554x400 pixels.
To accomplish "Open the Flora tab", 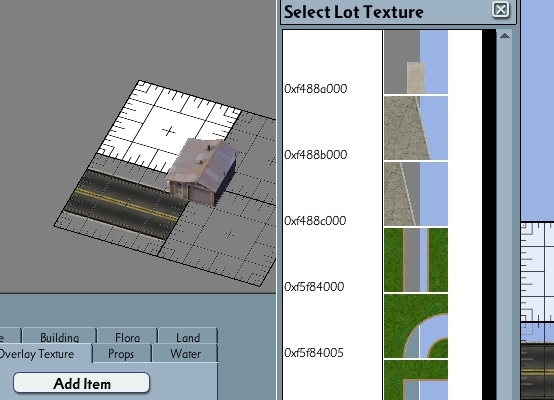I will pos(127,336).
